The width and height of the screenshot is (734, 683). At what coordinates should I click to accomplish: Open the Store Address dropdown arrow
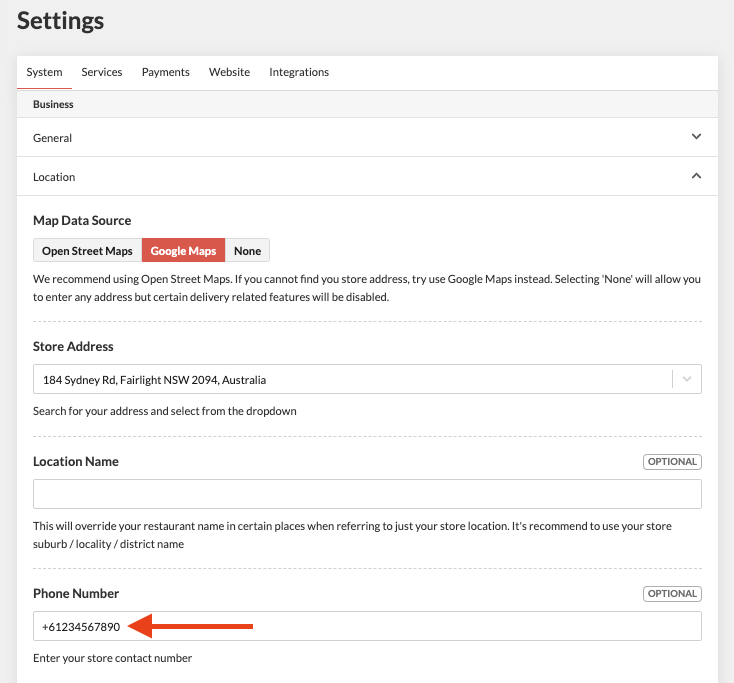coord(686,380)
